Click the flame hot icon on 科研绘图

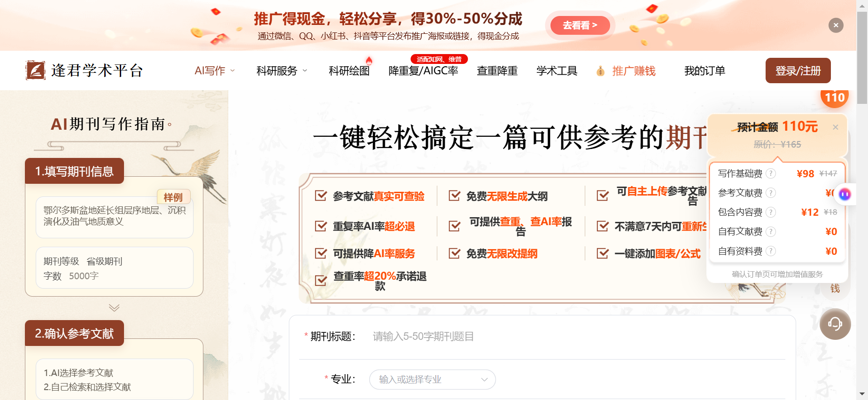(369, 61)
